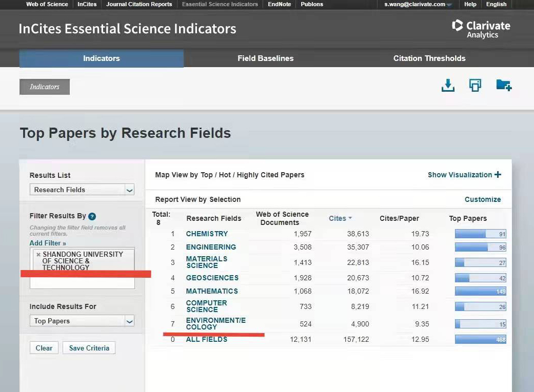The image size is (534, 392).
Task: Click the download results icon
Action: [448, 86]
